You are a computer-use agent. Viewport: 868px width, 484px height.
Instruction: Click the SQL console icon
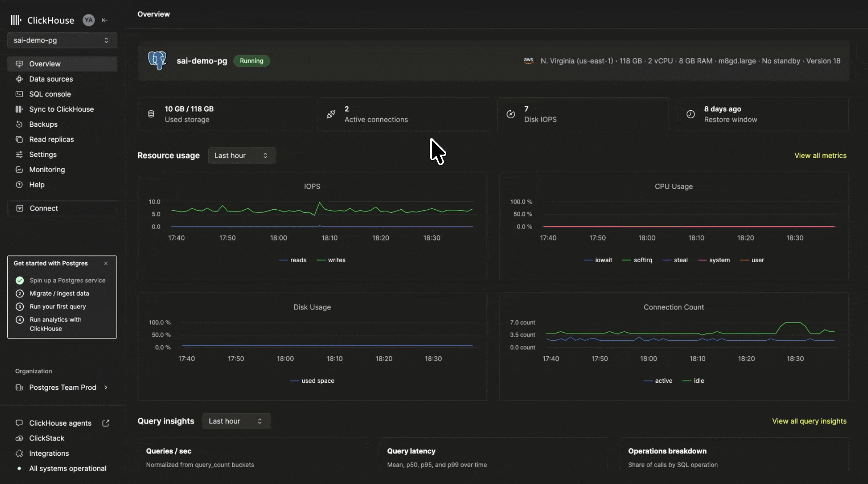click(19, 94)
